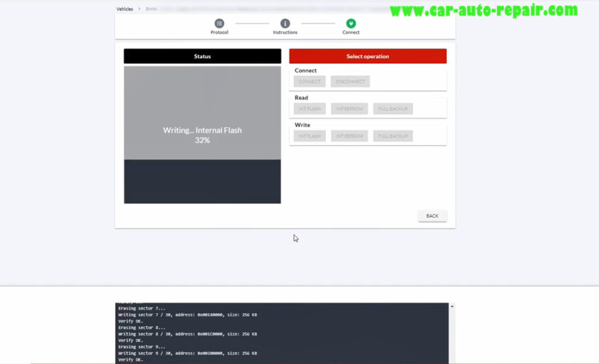The width and height of the screenshot is (599, 364).
Task: Click INT EEPROM under Write
Action: pyautogui.click(x=349, y=136)
